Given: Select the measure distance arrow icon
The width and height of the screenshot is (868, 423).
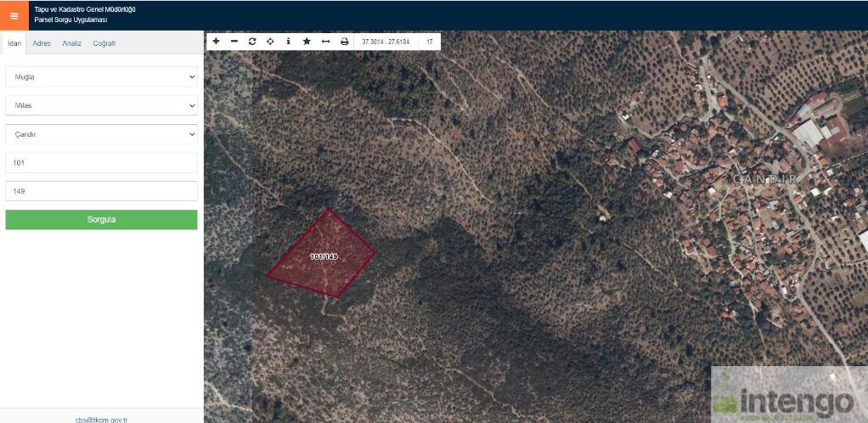Looking at the screenshot, I should point(325,41).
